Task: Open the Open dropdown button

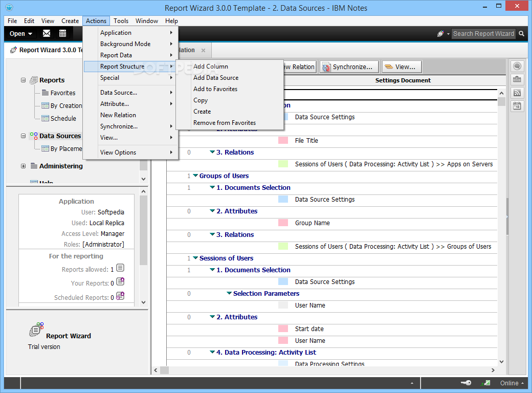Action: (20, 34)
